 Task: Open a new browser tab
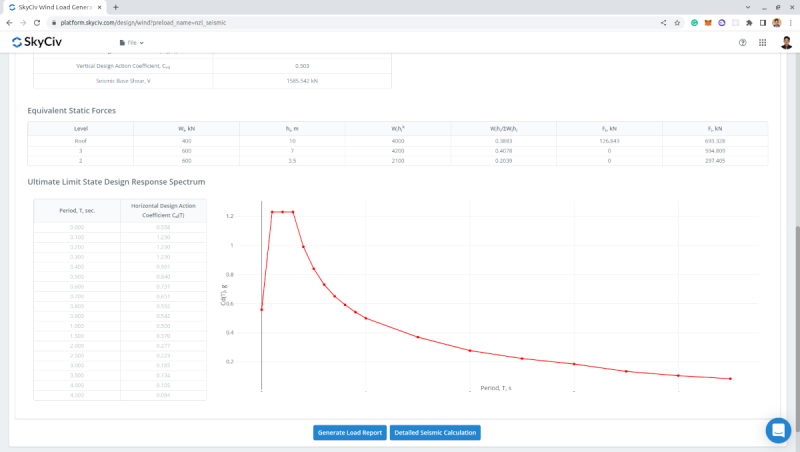point(116,7)
